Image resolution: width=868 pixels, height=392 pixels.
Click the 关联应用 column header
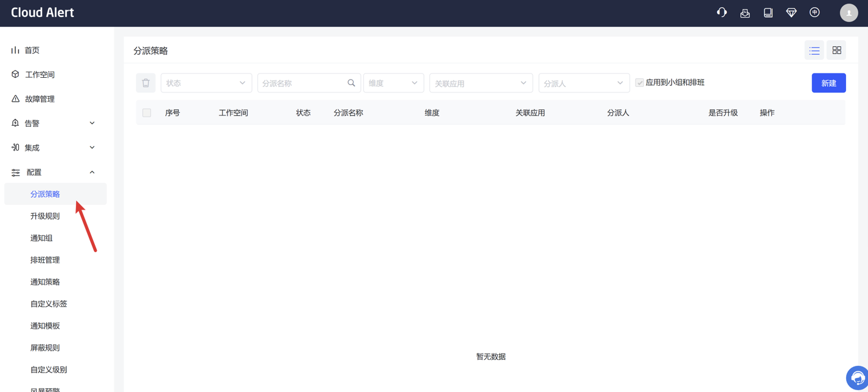tap(530, 113)
